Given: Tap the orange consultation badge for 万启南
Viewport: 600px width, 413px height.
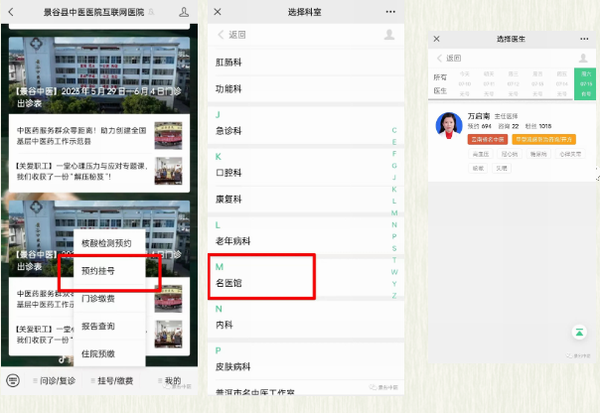Looking at the screenshot, I should click(544, 139).
